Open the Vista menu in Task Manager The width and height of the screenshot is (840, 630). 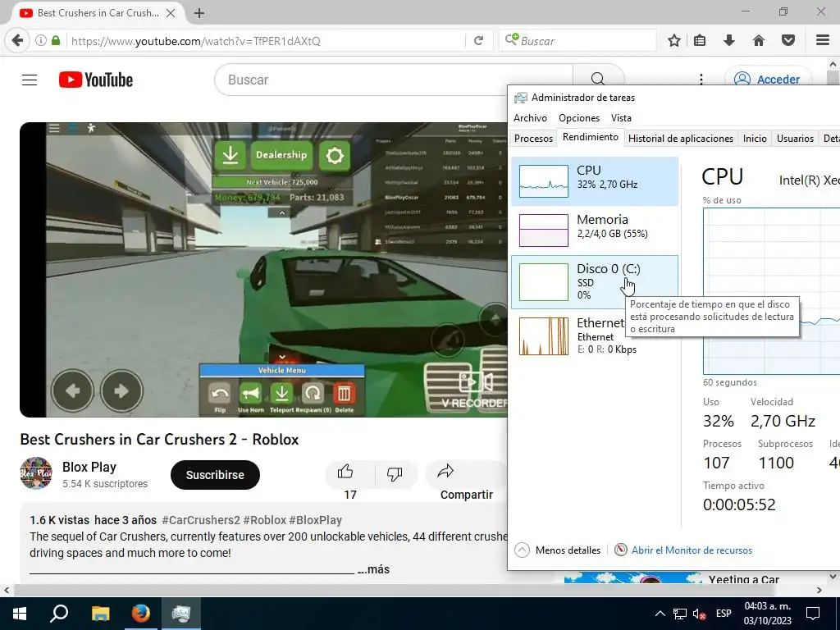pos(622,118)
